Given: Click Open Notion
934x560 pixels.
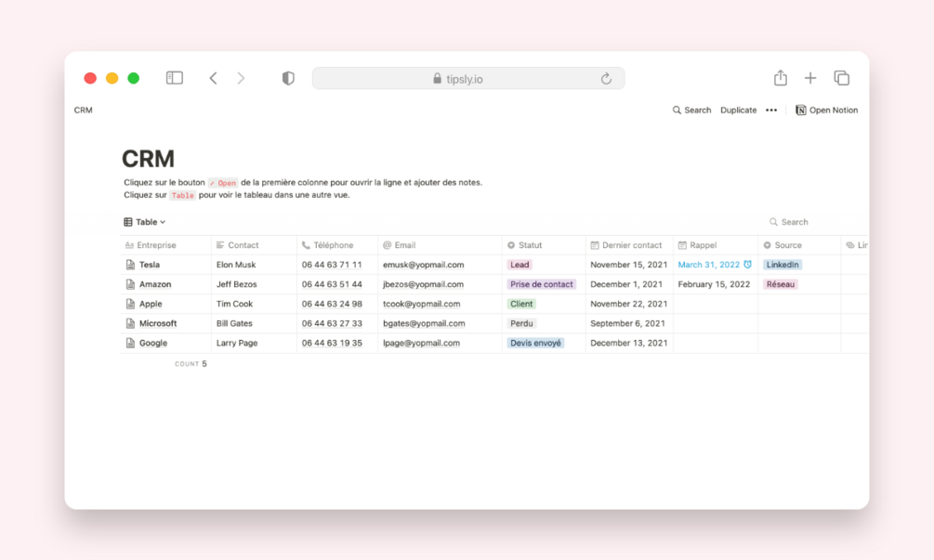Looking at the screenshot, I should tap(827, 111).
